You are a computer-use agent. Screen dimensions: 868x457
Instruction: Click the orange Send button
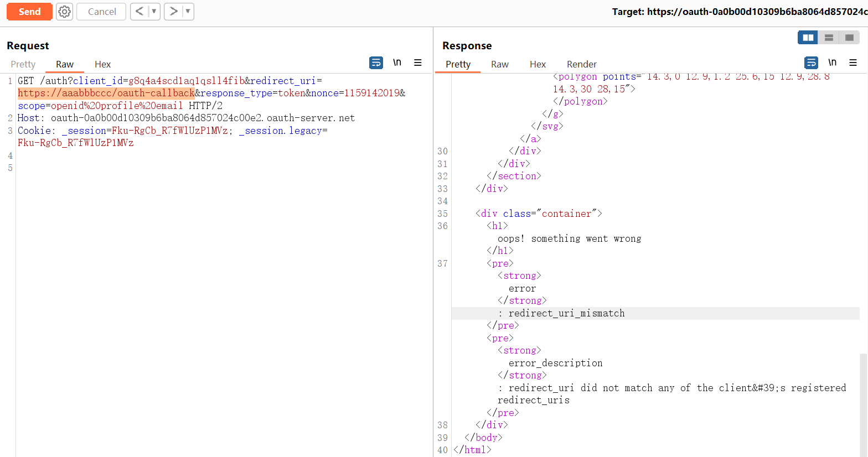(x=29, y=12)
